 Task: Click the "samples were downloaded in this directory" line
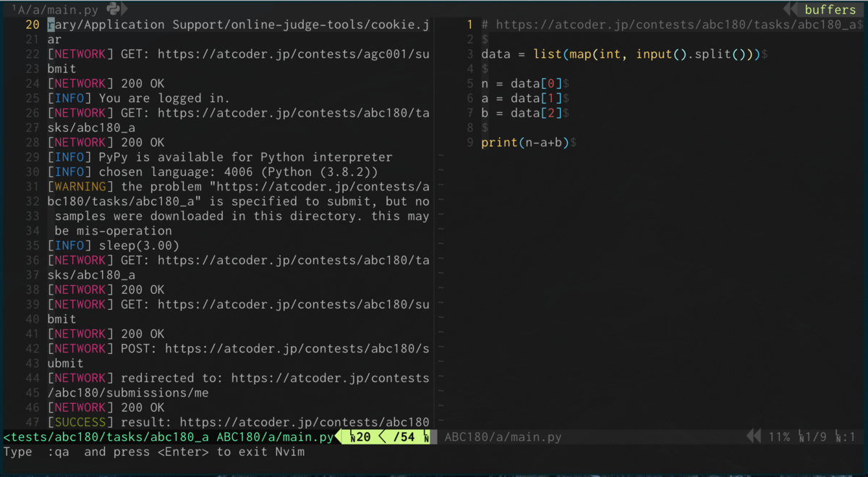[x=242, y=216]
